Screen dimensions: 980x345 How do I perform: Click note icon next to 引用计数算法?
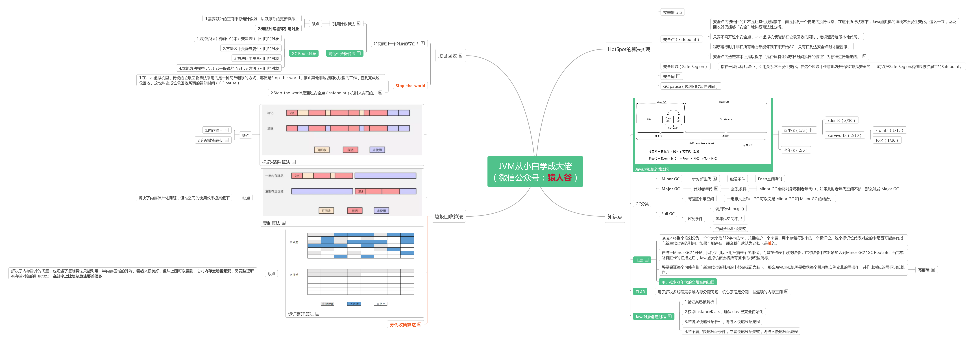(x=358, y=24)
